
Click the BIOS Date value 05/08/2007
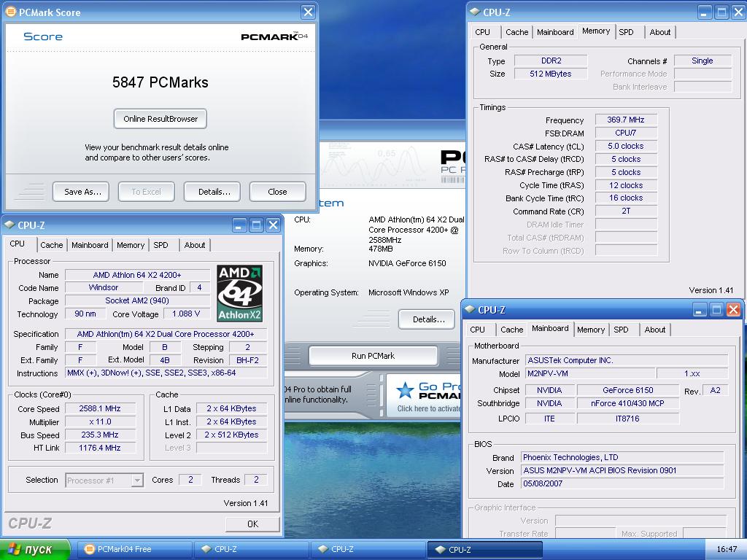622,483
